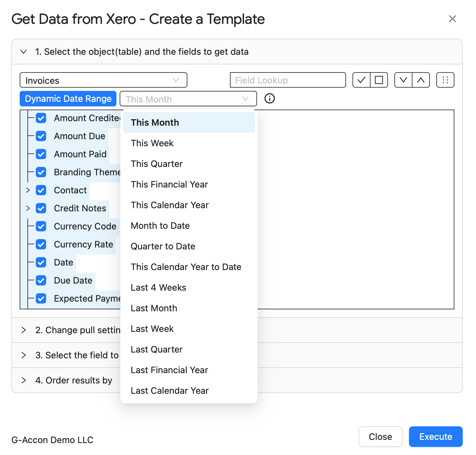Click the Dynamic Date Range button
Screen dimensions: 476x455
[x=68, y=99]
